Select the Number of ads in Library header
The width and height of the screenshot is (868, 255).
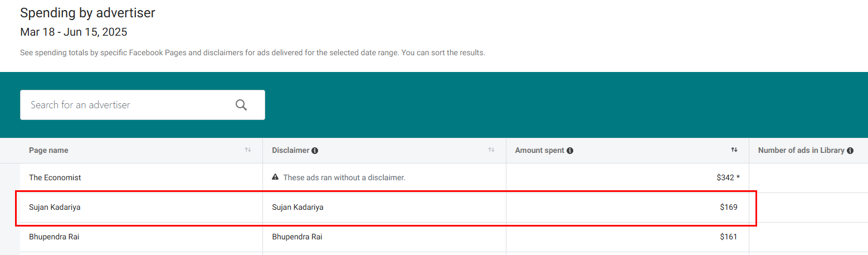pyautogui.click(x=801, y=151)
